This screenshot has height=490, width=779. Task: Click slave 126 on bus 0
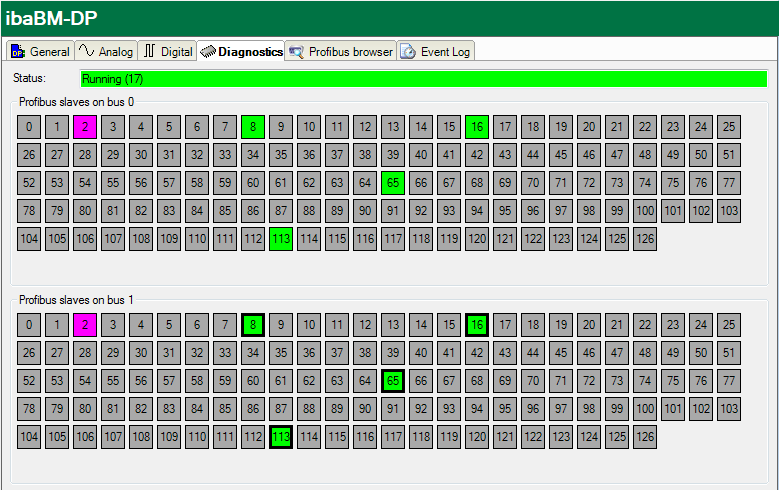point(645,239)
